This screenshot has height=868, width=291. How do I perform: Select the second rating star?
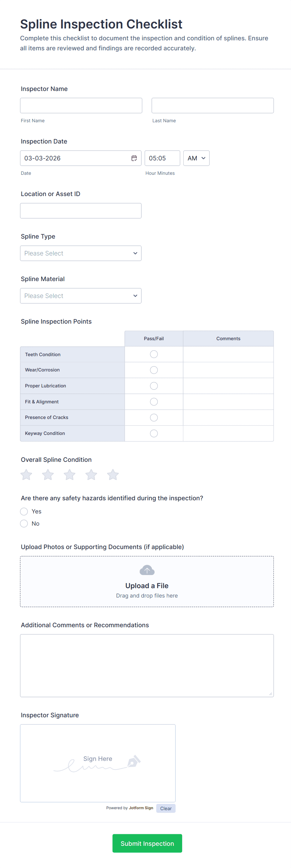[48, 475]
